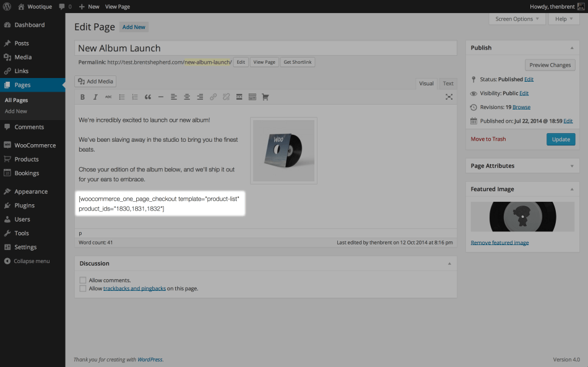Enable Allow trackbacks and pingbacks checkbox
Viewport: 588px width, 367px height.
coord(83,288)
